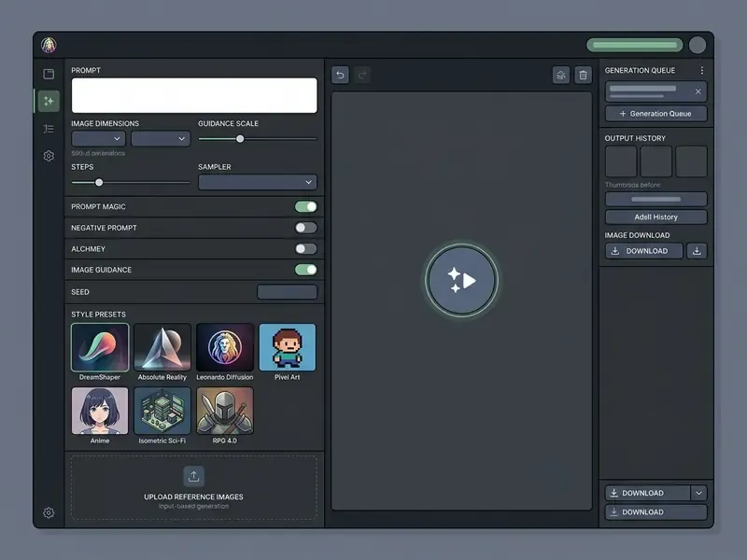
Task: Enable the Negative Prompt switch
Action: pyautogui.click(x=306, y=228)
